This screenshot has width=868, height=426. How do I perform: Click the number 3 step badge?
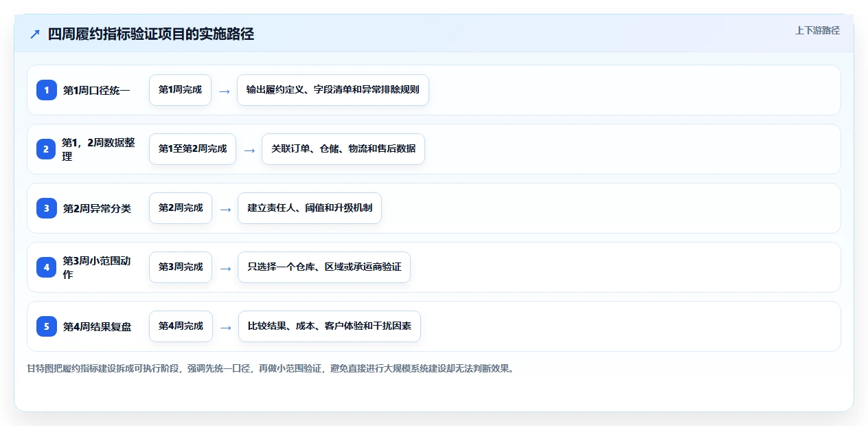coord(47,208)
